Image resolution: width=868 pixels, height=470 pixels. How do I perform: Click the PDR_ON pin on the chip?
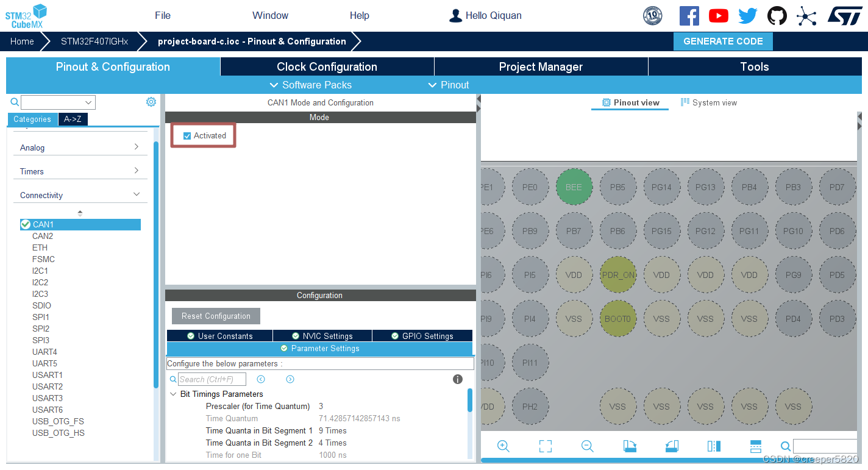(x=618, y=275)
